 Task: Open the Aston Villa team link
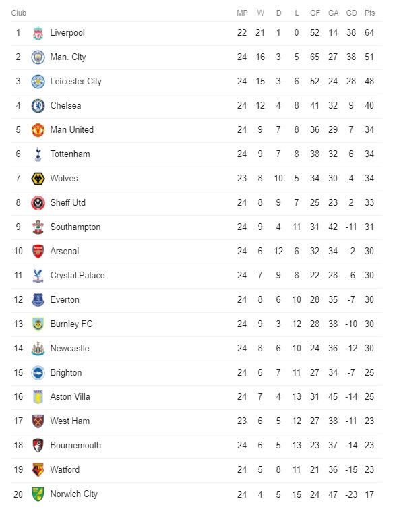tap(70, 396)
